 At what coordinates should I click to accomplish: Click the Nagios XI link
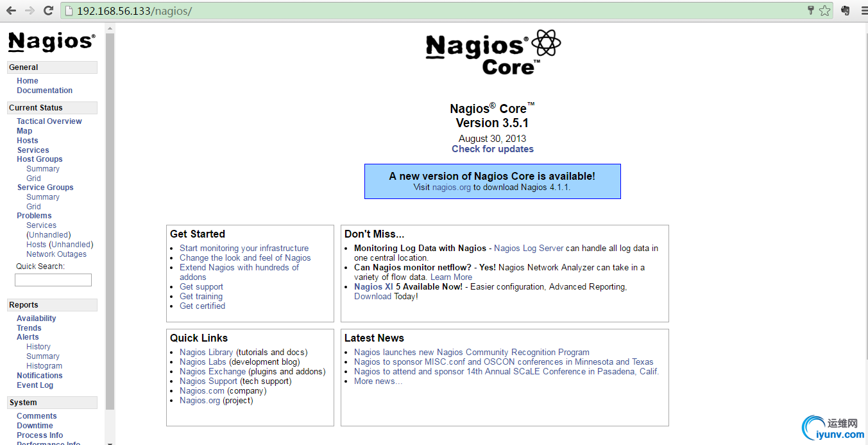(x=373, y=287)
